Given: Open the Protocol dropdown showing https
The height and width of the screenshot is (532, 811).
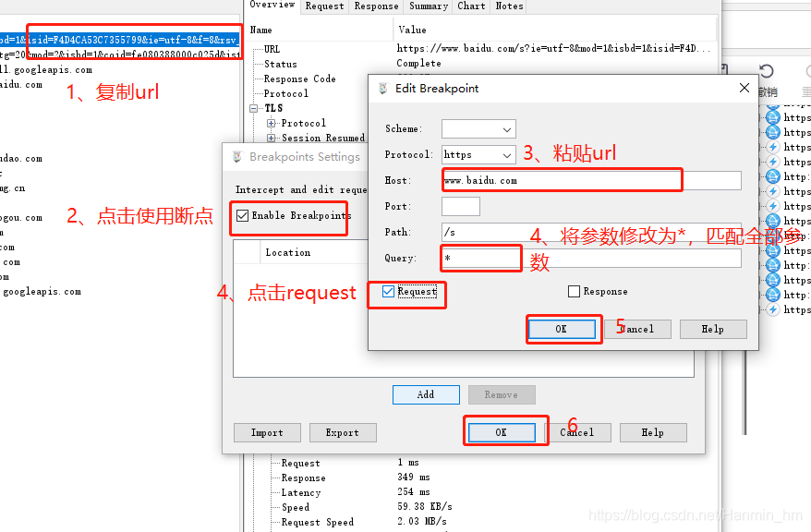Looking at the screenshot, I should [478, 154].
